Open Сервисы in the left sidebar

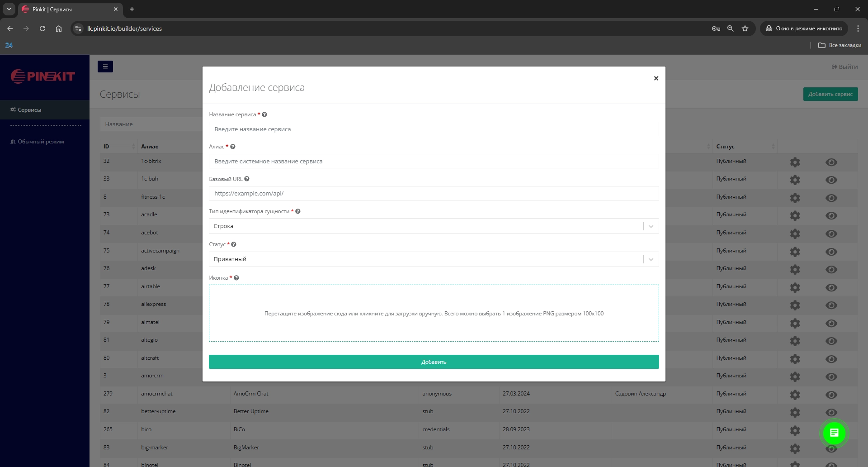[x=29, y=110]
